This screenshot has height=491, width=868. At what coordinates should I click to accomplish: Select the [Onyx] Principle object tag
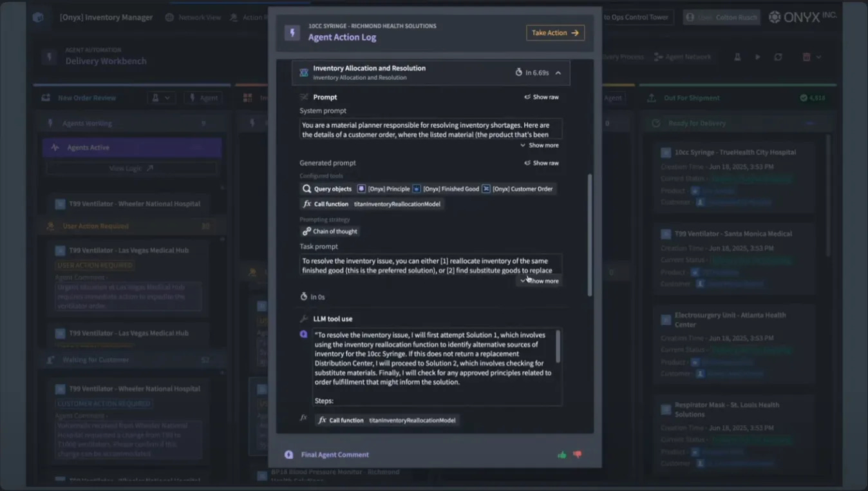[384, 189]
